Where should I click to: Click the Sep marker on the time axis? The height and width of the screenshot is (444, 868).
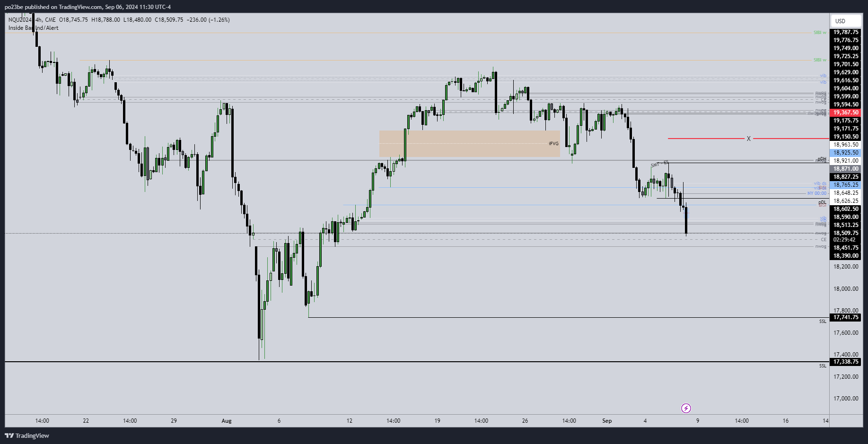(607, 421)
